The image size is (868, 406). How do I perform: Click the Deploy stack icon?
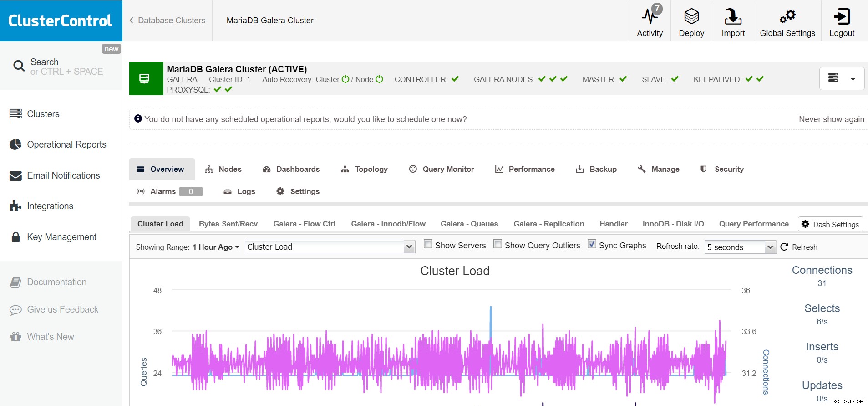(691, 16)
